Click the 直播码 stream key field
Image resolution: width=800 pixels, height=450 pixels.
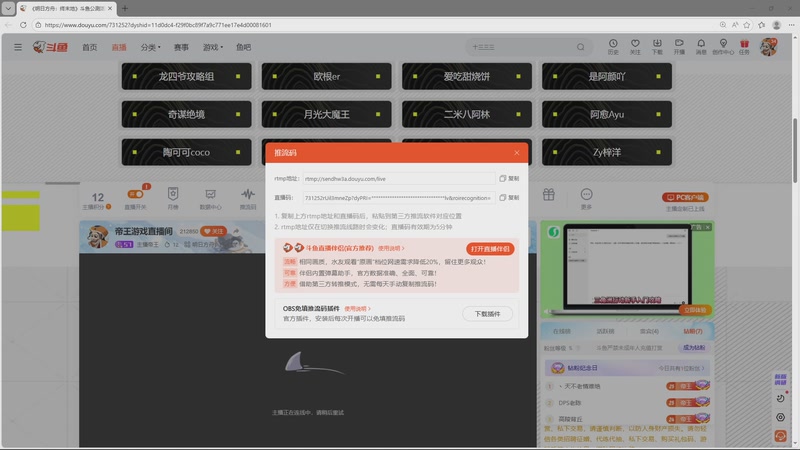pyautogui.click(x=399, y=197)
